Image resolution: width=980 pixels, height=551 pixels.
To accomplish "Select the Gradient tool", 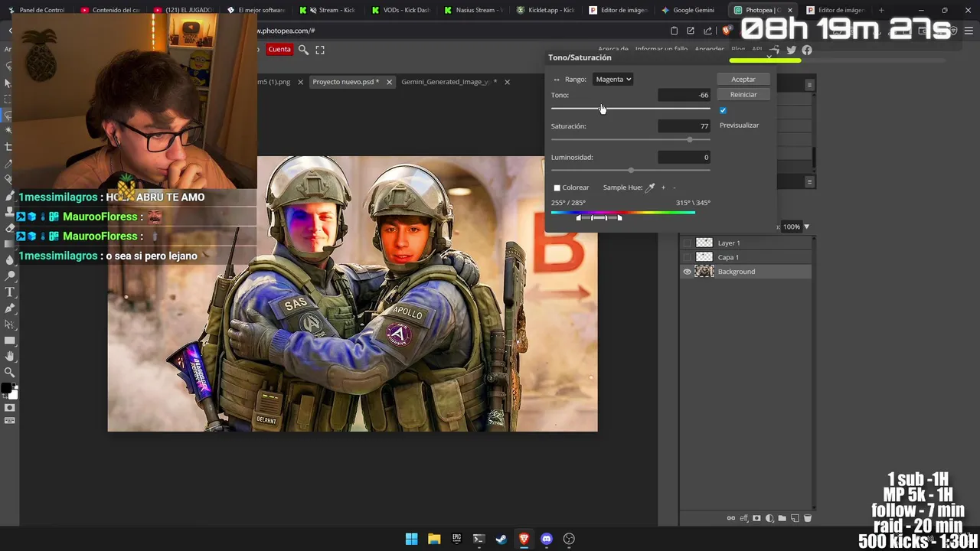I will point(8,244).
